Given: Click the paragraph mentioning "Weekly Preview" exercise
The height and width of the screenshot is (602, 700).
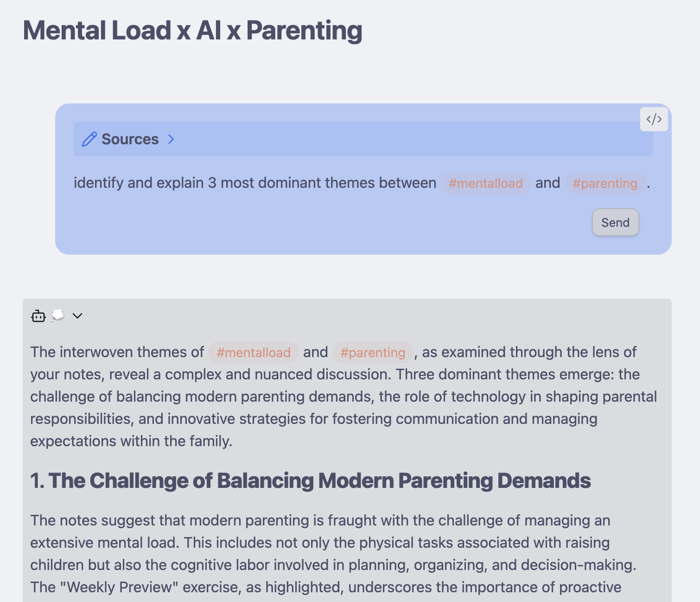Looking at the screenshot, I should [x=325, y=554].
